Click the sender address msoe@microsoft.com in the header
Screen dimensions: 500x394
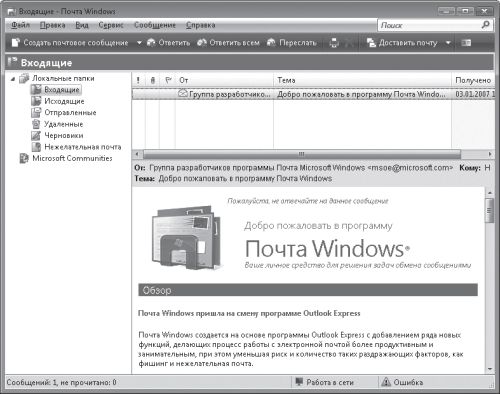pos(410,168)
